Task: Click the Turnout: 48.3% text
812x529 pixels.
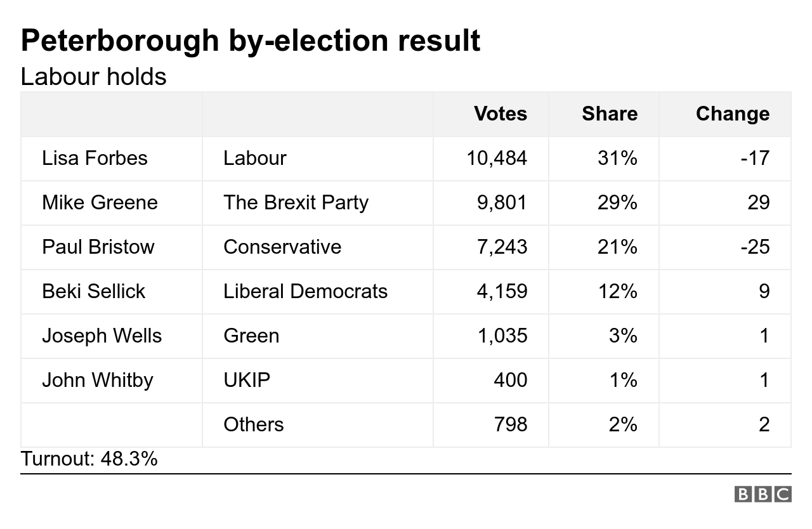Action: 89,458
